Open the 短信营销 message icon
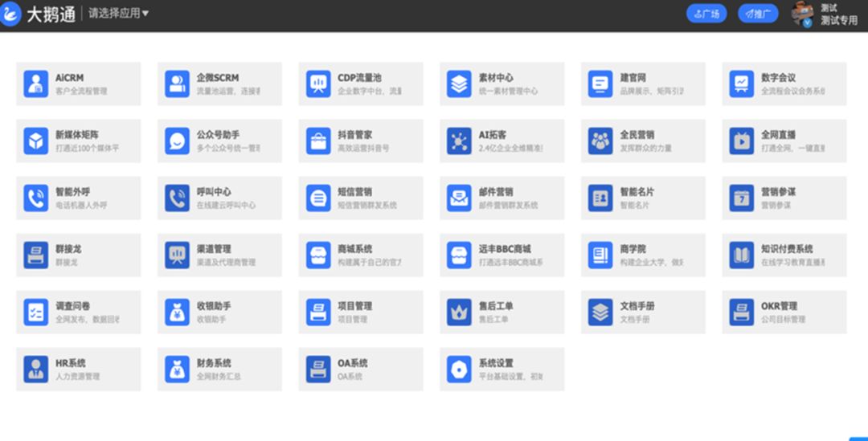 pyautogui.click(x=318, y=198)
